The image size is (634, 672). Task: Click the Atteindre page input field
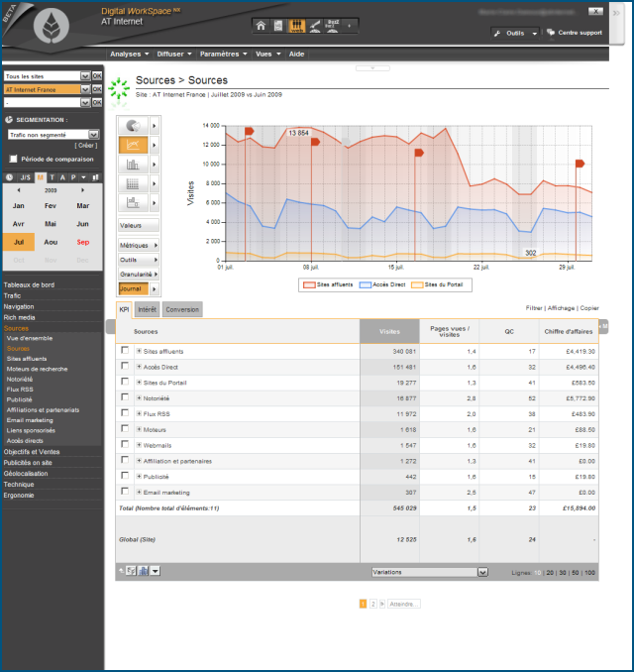[403, 604]
